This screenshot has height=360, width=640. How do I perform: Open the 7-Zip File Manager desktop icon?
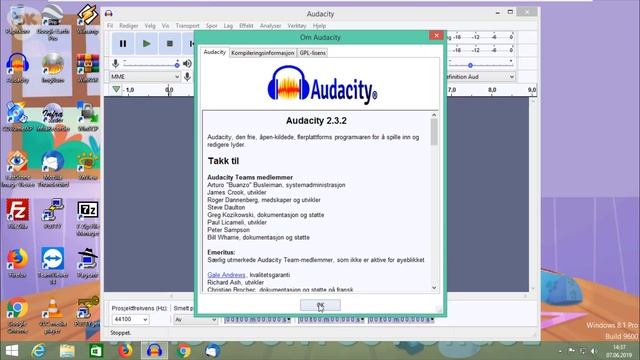point(88,218)
